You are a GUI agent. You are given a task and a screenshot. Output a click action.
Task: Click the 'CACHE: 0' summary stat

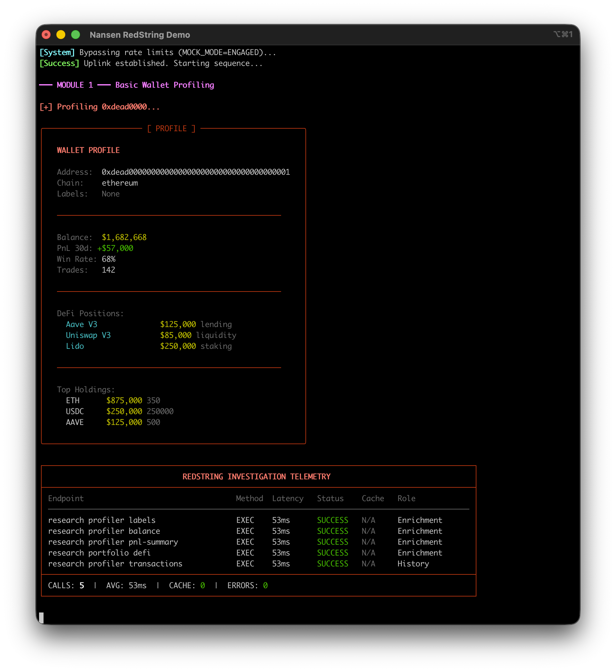[187, 586]
